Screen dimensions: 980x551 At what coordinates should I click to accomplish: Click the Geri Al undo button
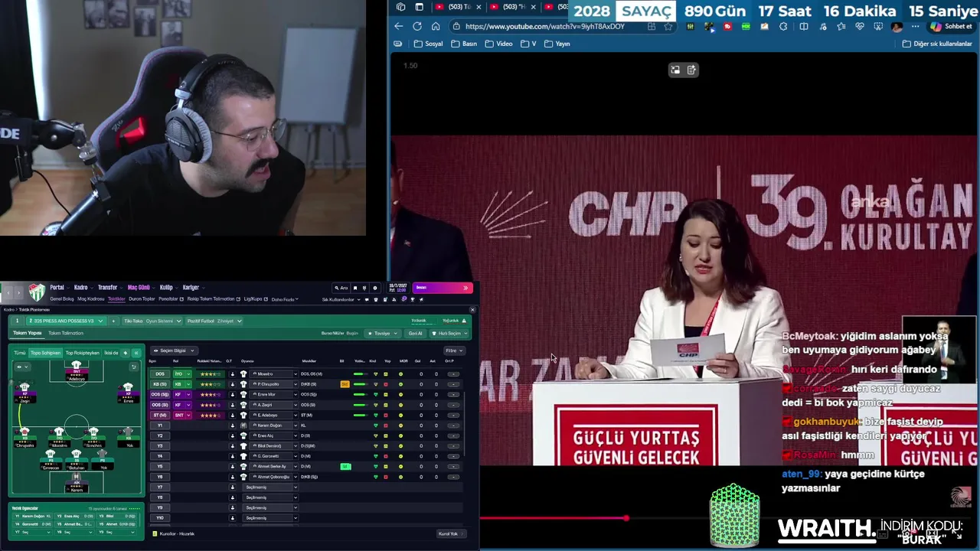tap(416, 333)
